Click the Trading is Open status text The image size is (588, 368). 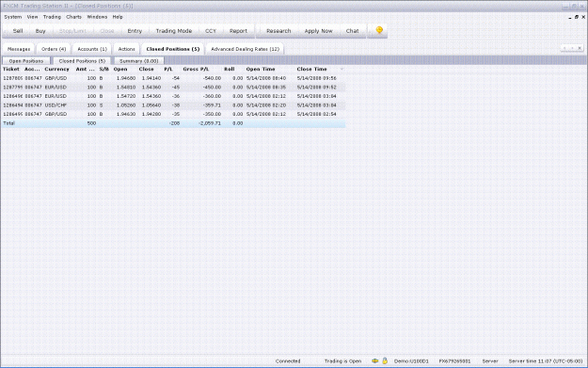[x=342, y=361]
